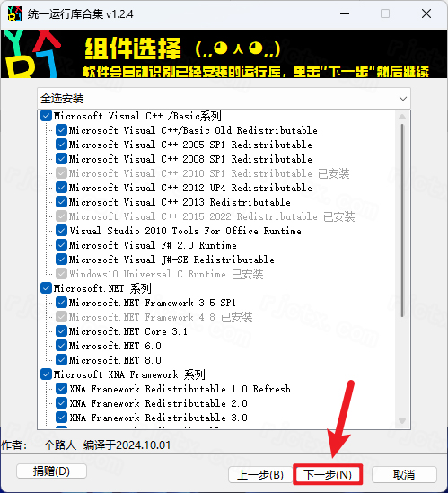Click the colorful logo in banner
The height and width of the screenshot is (493, 448).
tap(32, 54)
